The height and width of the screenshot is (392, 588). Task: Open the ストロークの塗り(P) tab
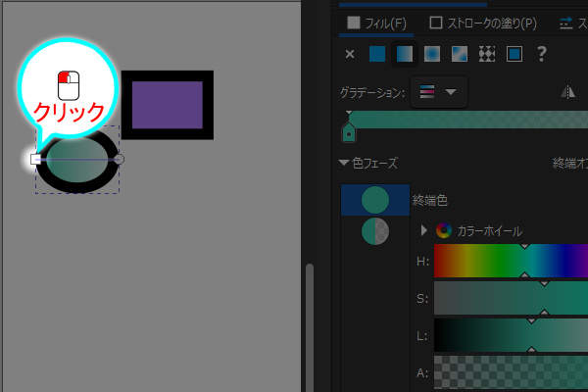(x=482, y=24)
